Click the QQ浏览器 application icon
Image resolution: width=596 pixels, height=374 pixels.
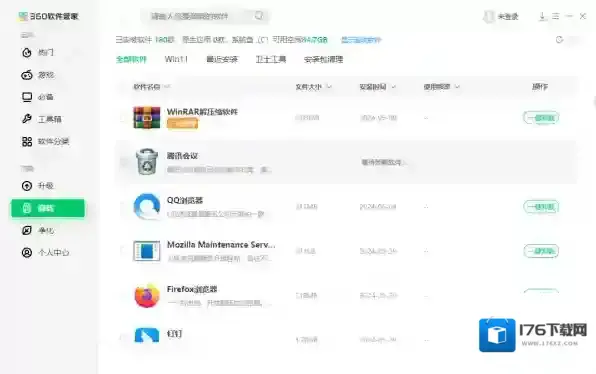[147, 206]
